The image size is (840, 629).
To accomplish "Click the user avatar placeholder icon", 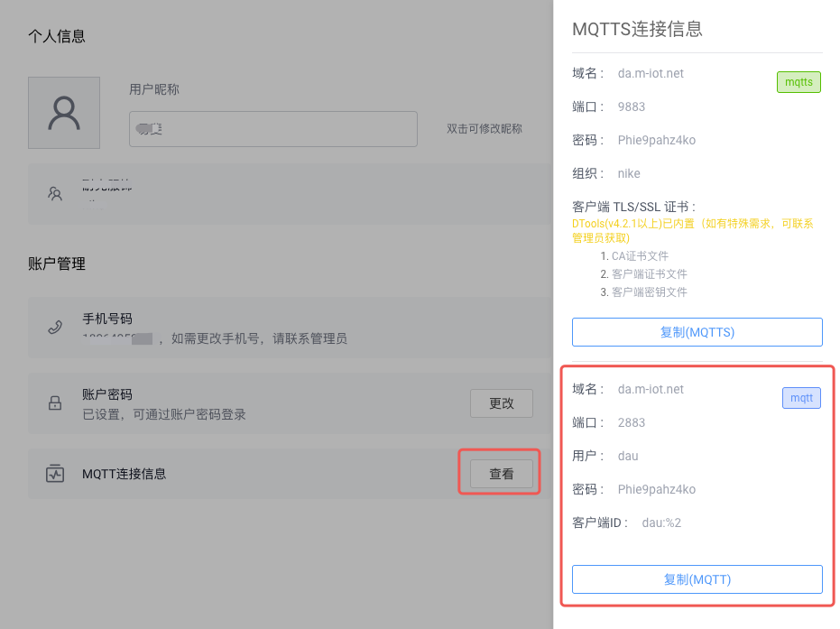I will click(x=64, y=112).
